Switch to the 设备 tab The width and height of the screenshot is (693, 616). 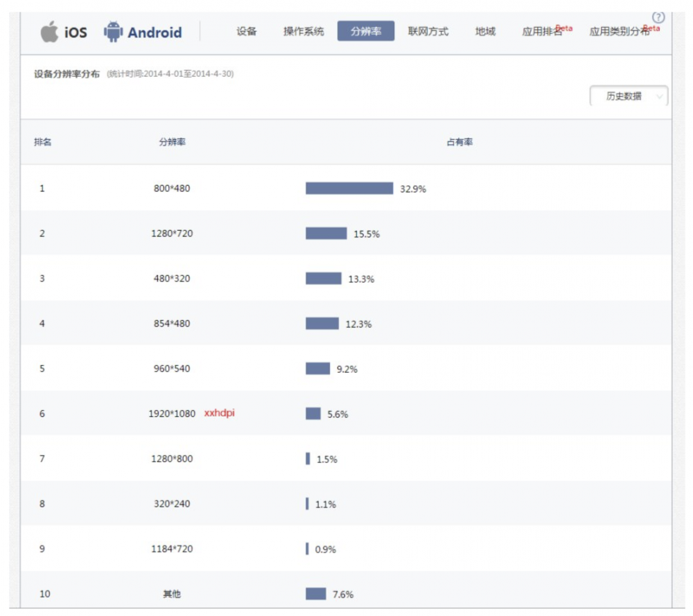point(246,32)
